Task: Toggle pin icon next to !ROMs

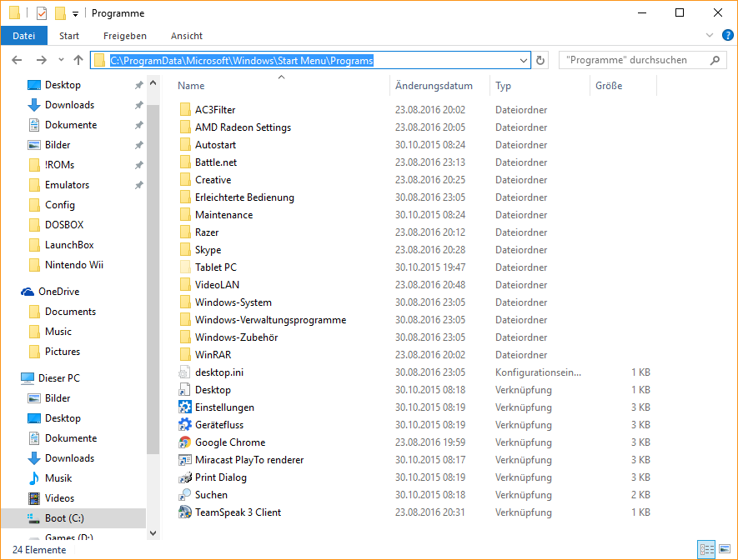Action: coord(139,165)
